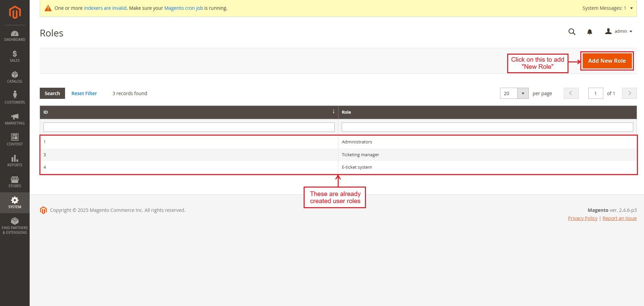The image size is (644, 306).
Task: Open the Stores sidebar menu
Action: [14, 182]
